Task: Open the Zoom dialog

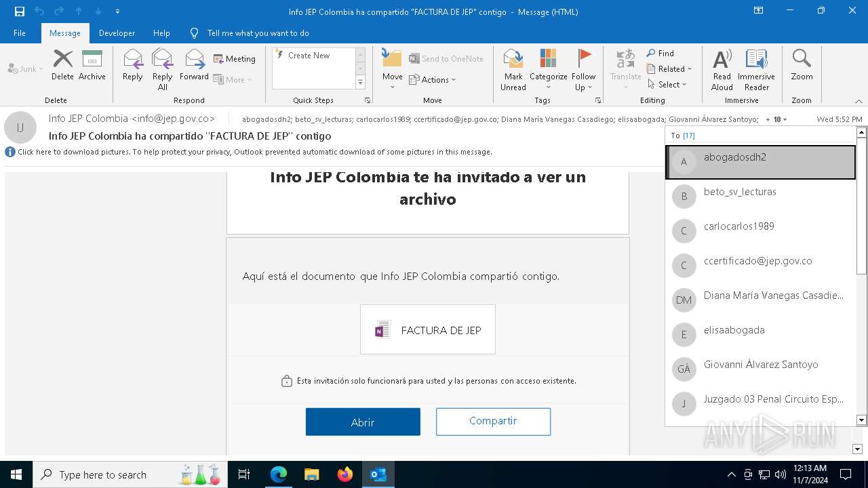Action: click(802, 66)
